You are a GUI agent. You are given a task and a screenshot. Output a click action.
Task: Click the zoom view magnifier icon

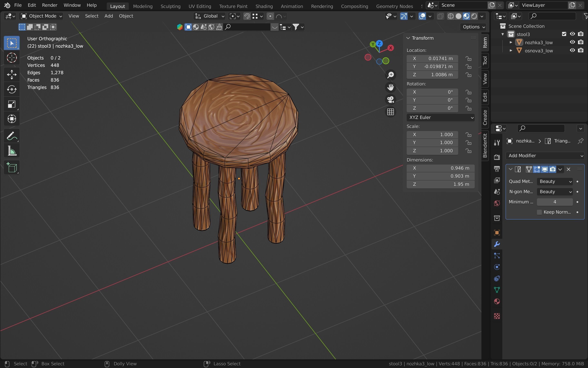click(x=390, y=75)
